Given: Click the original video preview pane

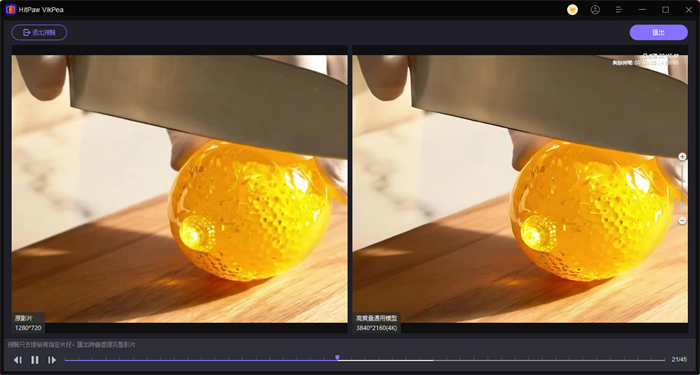Looking at the screenshot, I should 179,189.
